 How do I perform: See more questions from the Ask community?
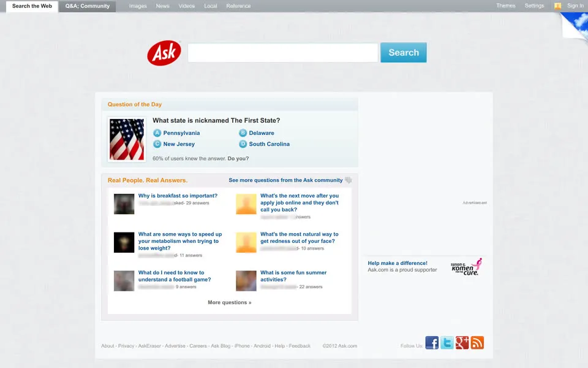286,180
